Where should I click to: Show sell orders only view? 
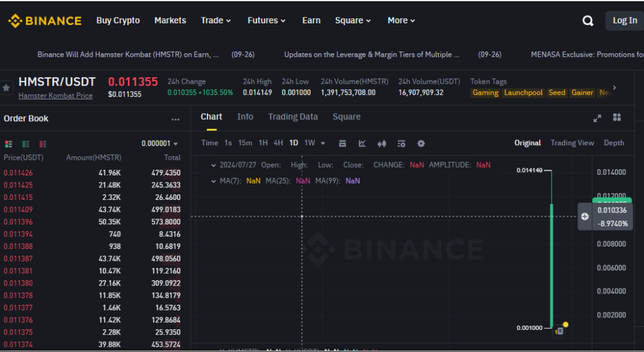pos(43,143)
